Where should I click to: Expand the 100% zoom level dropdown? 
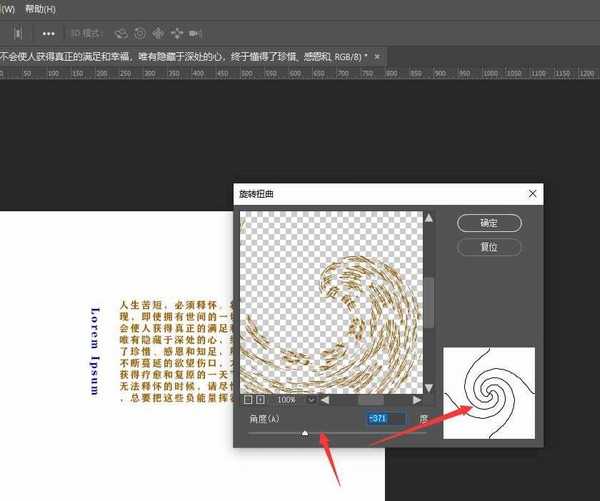coord(311,399)
